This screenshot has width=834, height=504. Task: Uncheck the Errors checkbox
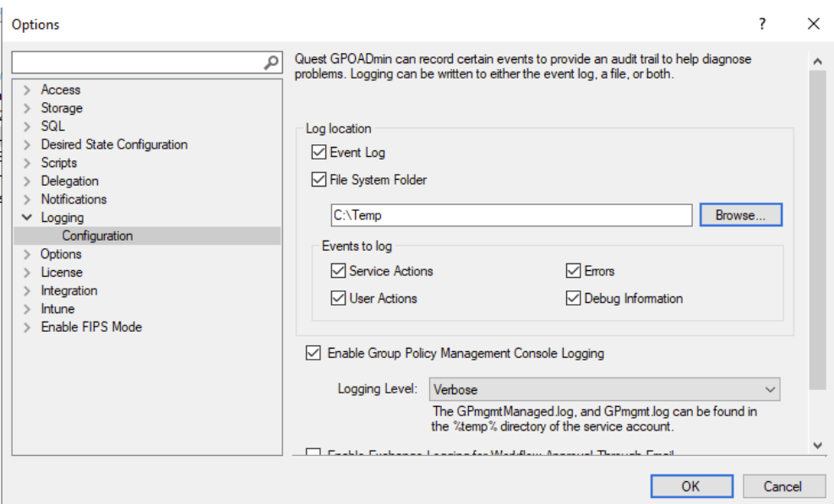pos(574,271)
